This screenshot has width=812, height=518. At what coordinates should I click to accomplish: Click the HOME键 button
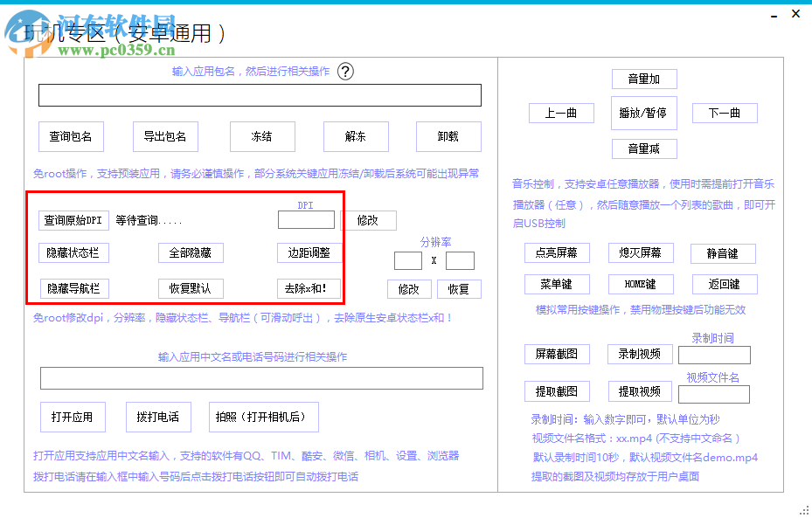[641, 284]
